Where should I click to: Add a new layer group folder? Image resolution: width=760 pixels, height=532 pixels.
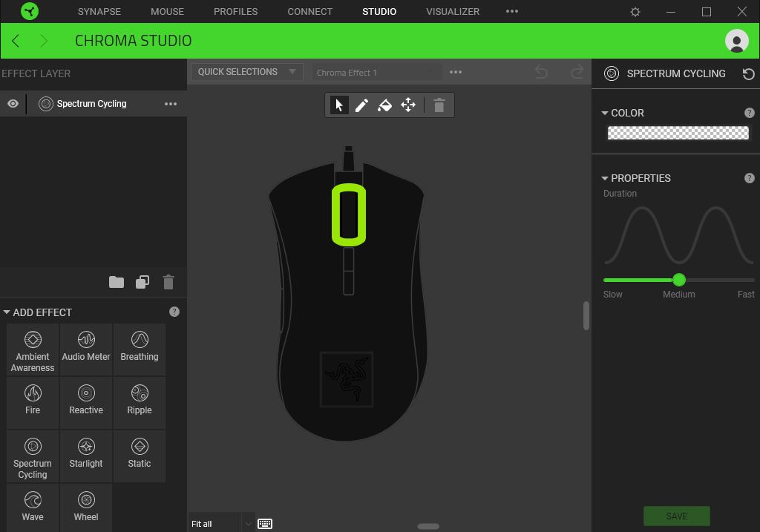(x=117, y=282)
